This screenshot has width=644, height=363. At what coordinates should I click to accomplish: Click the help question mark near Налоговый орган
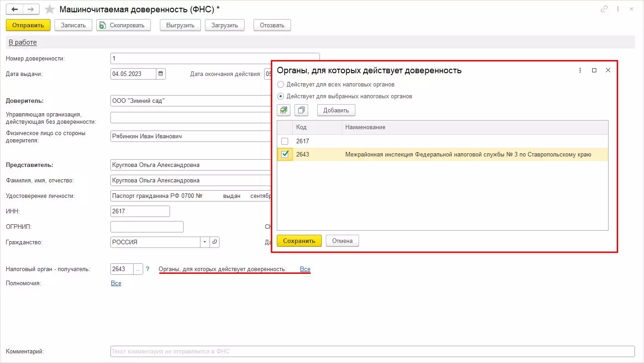tap(148, 269)
